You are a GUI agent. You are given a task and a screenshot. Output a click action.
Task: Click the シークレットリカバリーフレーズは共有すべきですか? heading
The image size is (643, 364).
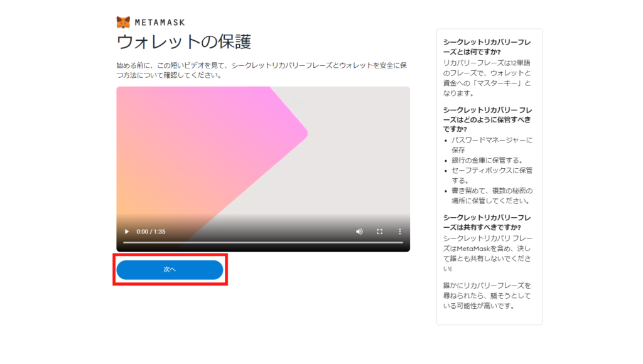(487, 223)
